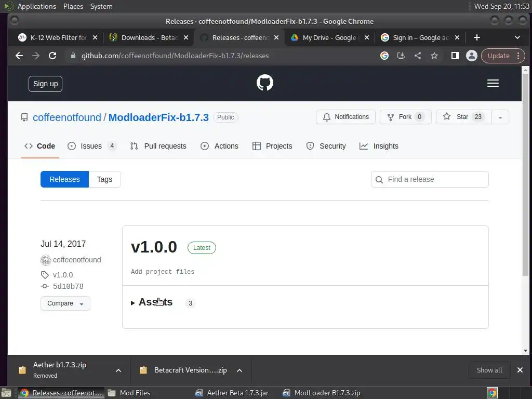Open the Code tab
532x399 pixels.
click(x=39, y=146)
